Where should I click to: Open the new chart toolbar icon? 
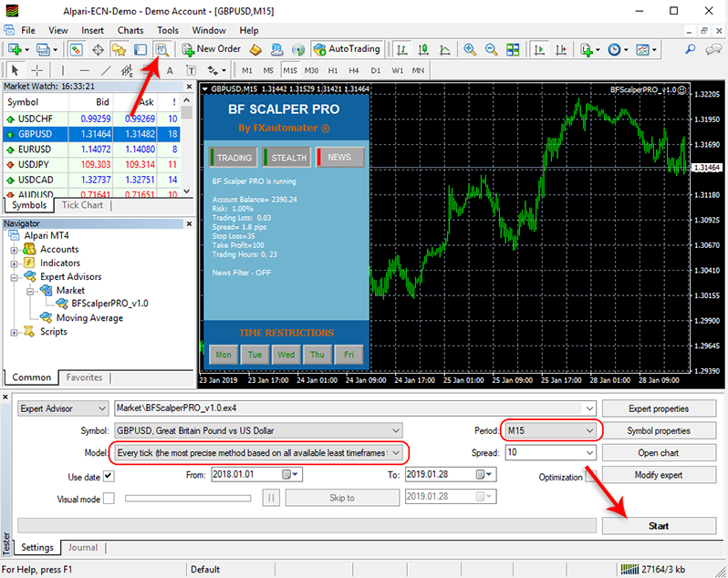(x=17, y=49)
